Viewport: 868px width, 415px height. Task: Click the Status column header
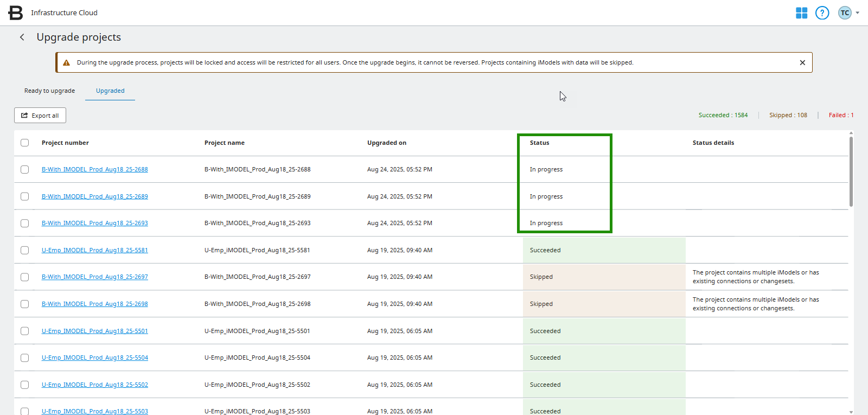(x=539, y=143)
